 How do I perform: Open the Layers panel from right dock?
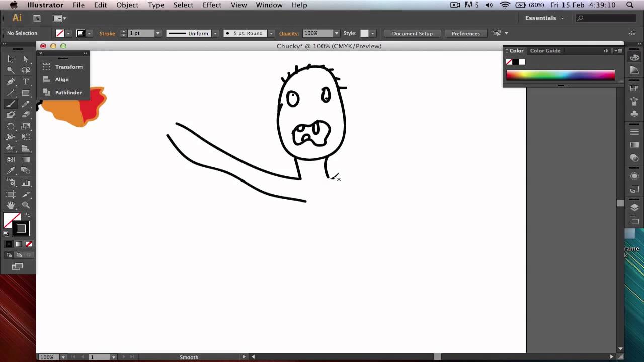[634, 207]
